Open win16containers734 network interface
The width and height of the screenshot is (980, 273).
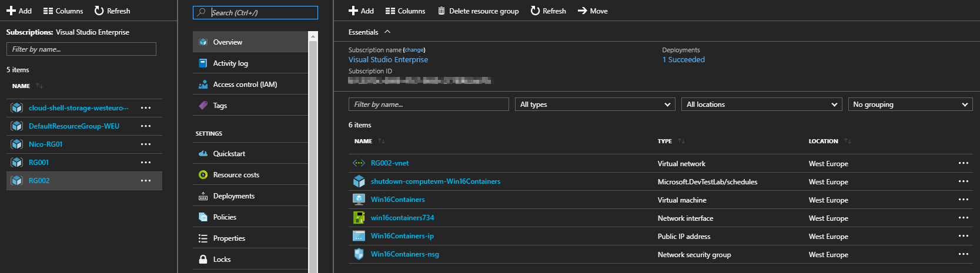402,218
